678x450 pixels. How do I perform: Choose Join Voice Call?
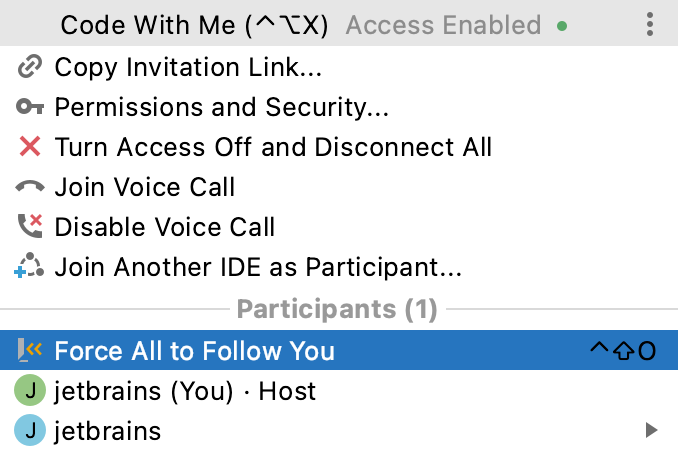(145, 187)
